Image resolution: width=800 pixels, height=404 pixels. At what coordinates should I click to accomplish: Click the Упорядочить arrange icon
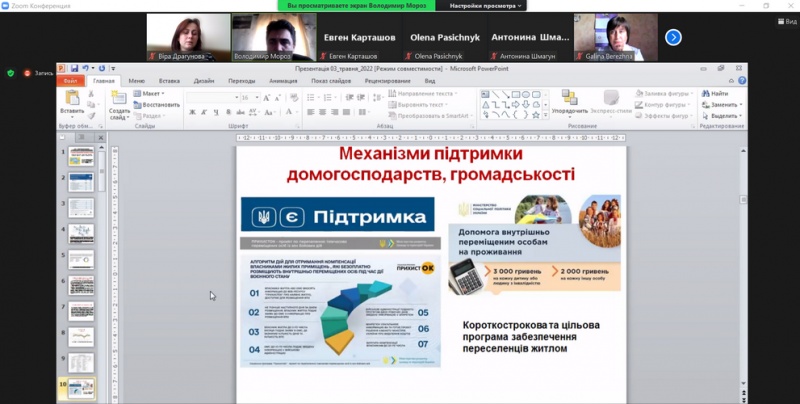coord(569,102)
